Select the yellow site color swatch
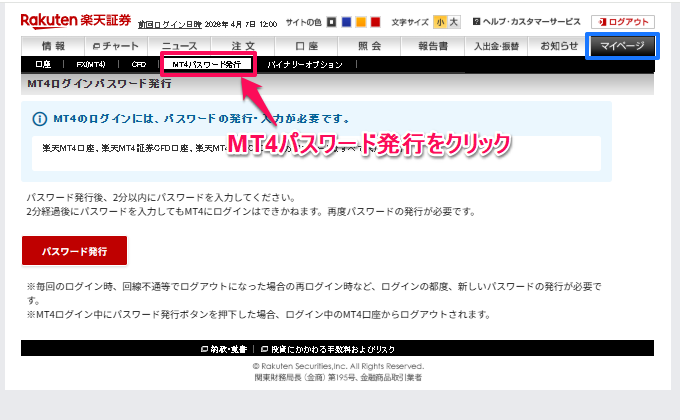The image size is (680, 420). (360, 21)
